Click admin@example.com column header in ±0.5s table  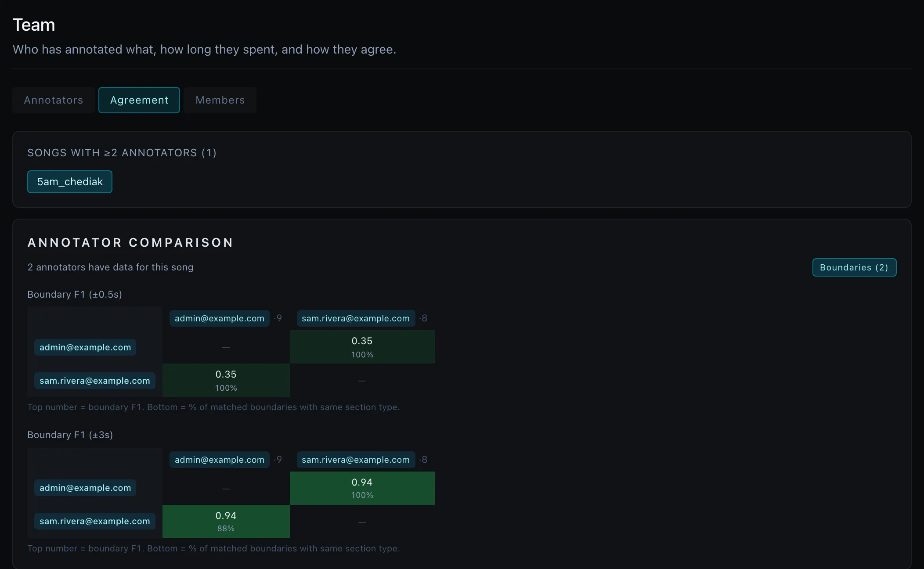coord(220,318)
